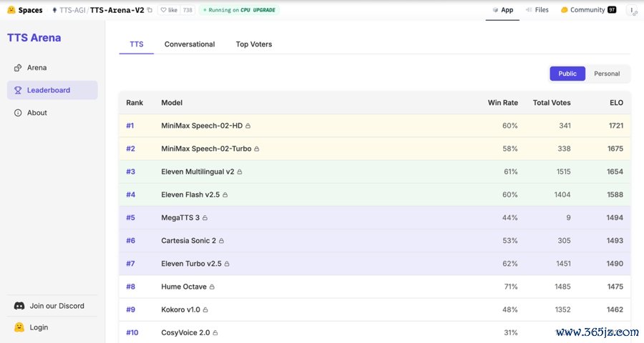
Task: Click the Model column header
Action: (172, 103)
